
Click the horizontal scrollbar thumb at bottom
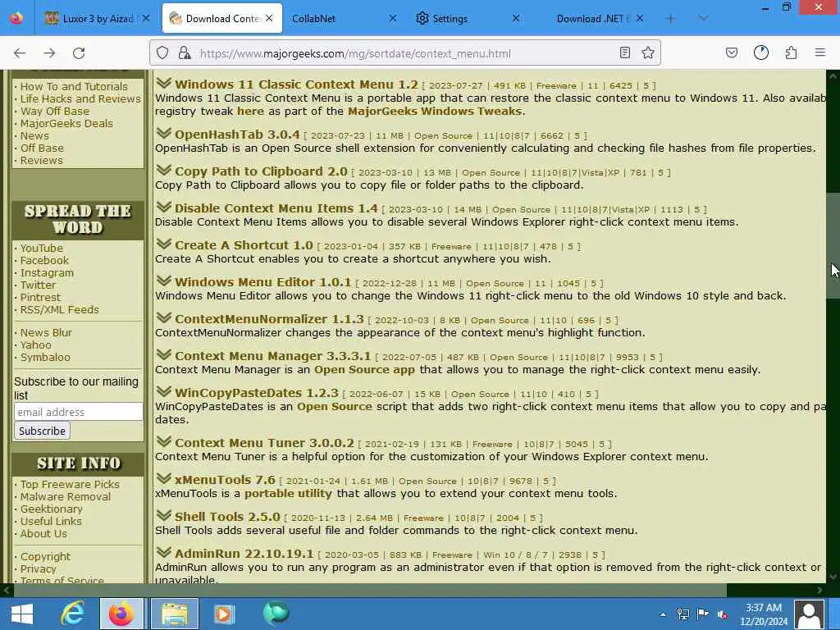pos(370,590)
